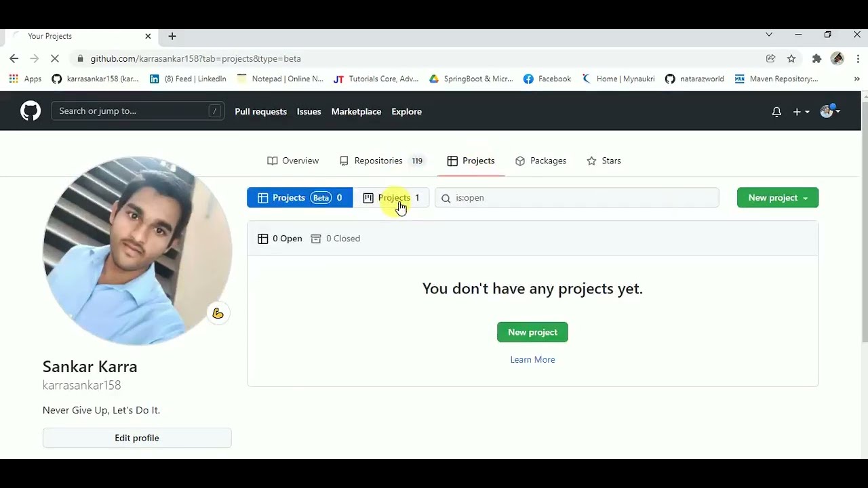Open Explore in header
The width and height of the screenshot is (868, 488).
pos(406,111)
